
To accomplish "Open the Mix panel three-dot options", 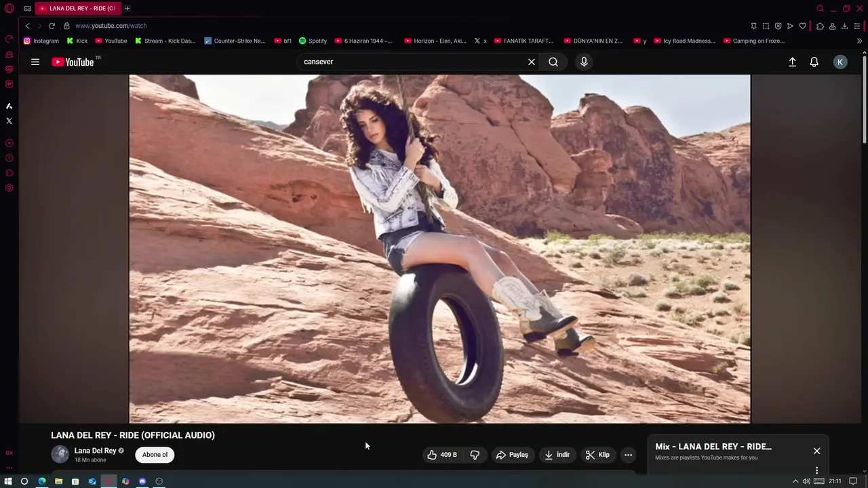I will point(816,470).
